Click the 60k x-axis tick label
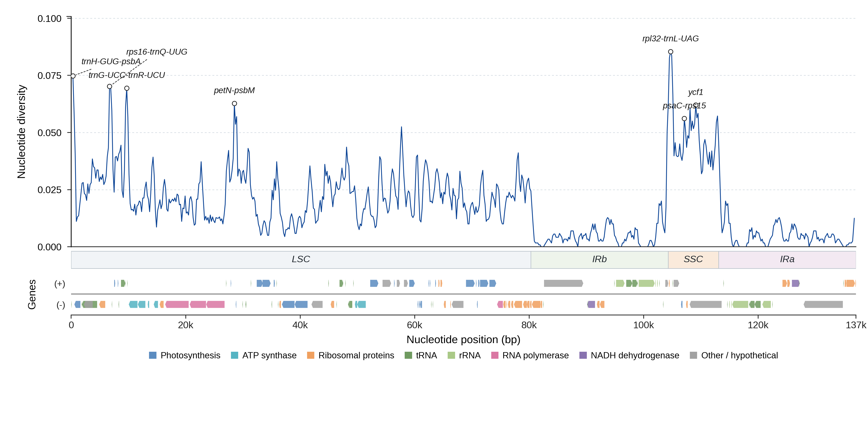This screenshot has width=868, height=422. click(x=415, y=325)
